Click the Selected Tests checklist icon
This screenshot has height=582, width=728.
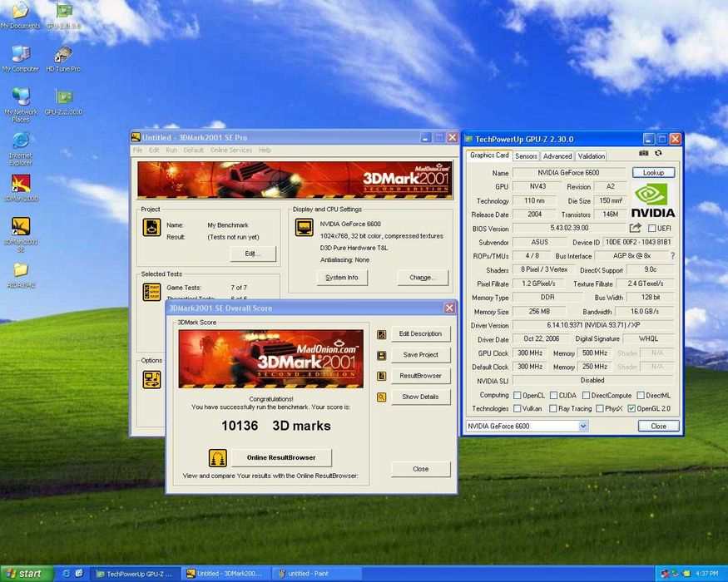point(151,292)
